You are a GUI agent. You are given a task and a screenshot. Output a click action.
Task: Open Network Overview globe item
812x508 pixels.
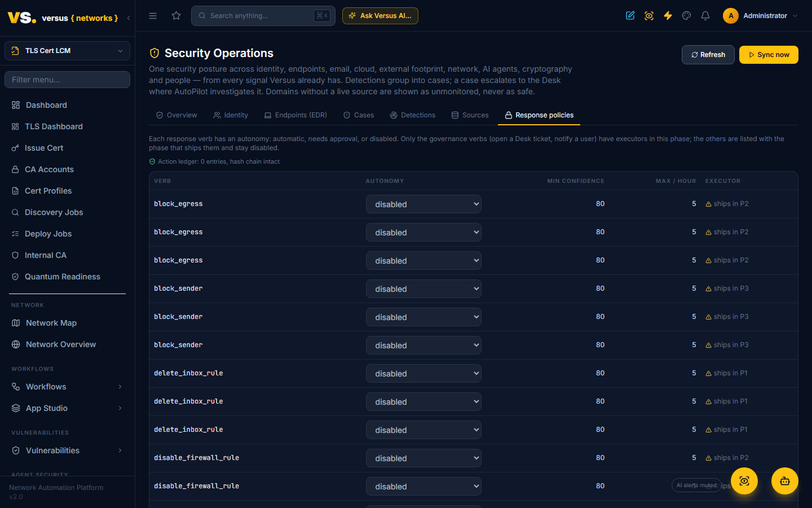click(x=67, y=344)
